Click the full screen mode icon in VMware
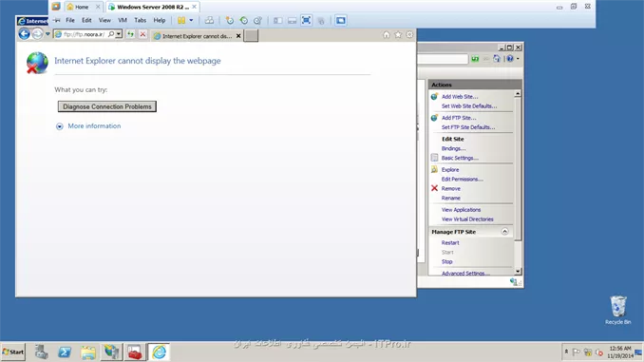Screen dimensions: 644x362 (306, 20)
